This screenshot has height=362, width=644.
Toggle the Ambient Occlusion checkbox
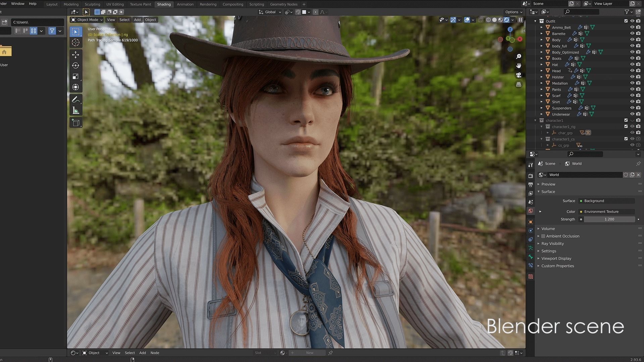tap(543, 236)
